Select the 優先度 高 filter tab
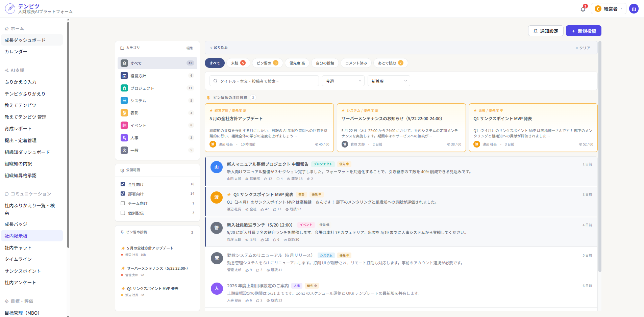The height and width of the screenshot is (317, 644). point(297,63)
